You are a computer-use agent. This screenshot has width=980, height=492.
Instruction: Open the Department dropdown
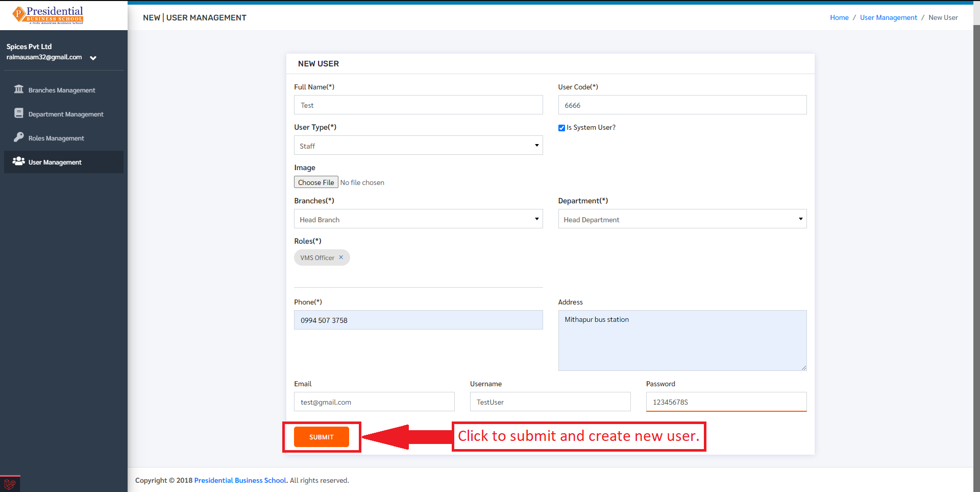click(x=682, y=219)
